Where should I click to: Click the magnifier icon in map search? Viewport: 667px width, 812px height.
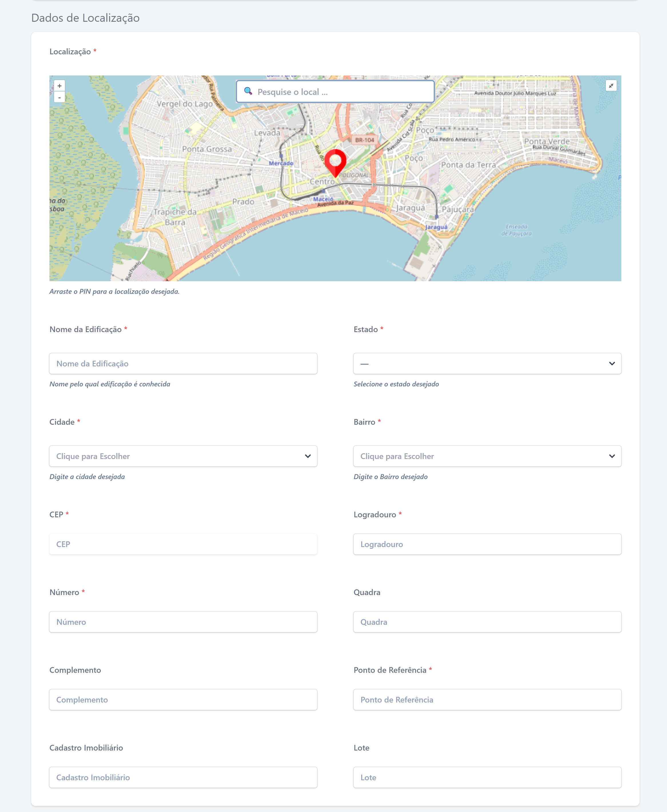[248, 91]
